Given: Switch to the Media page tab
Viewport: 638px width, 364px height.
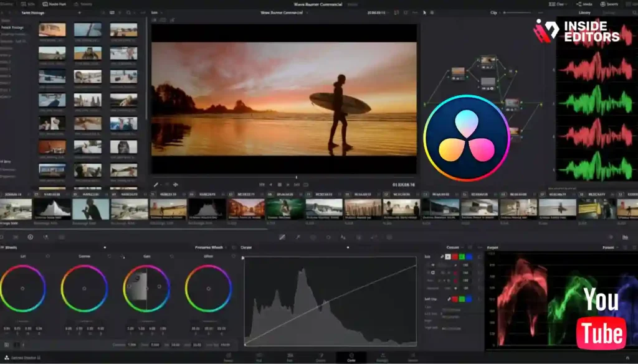Looking at the screenshot, I should [x=228, y=358].
